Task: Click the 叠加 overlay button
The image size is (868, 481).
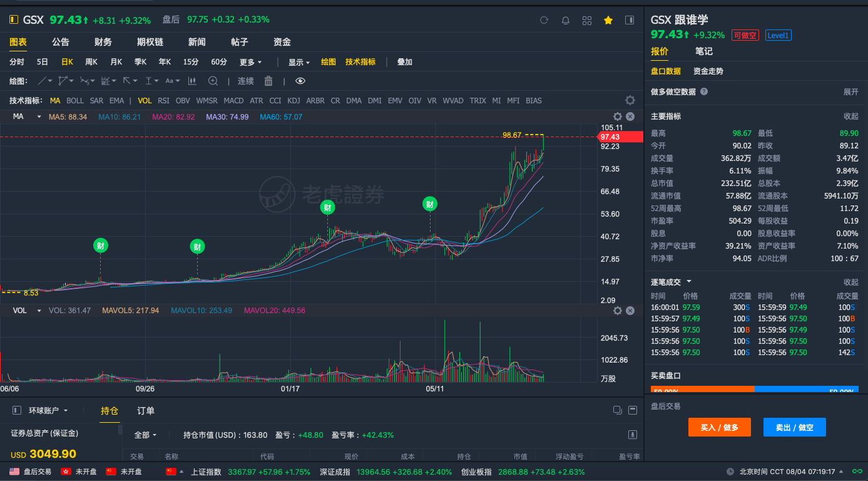Action: click(x=405, y=62)
